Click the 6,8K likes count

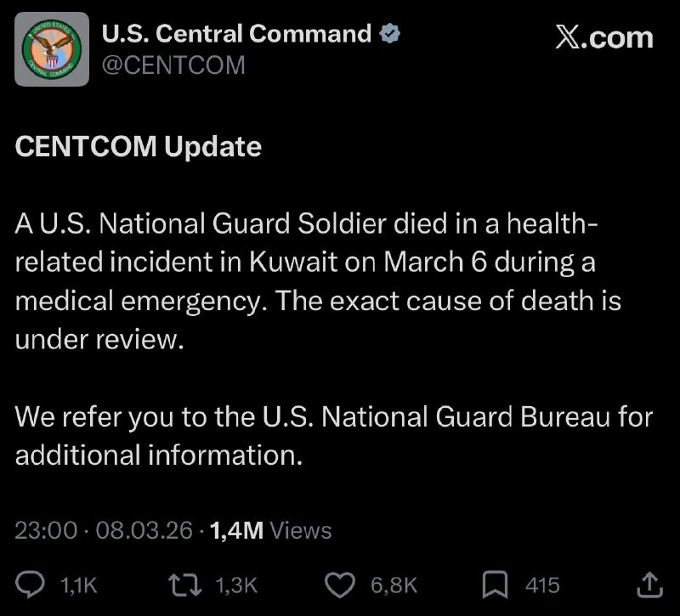pos(394,585)
